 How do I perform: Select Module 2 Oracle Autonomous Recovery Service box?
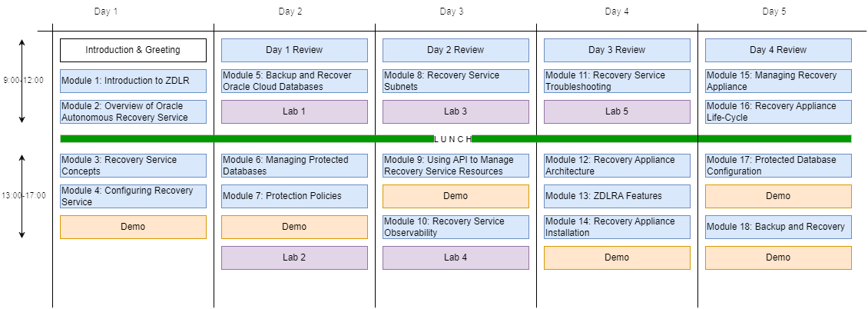pos(133,111)
